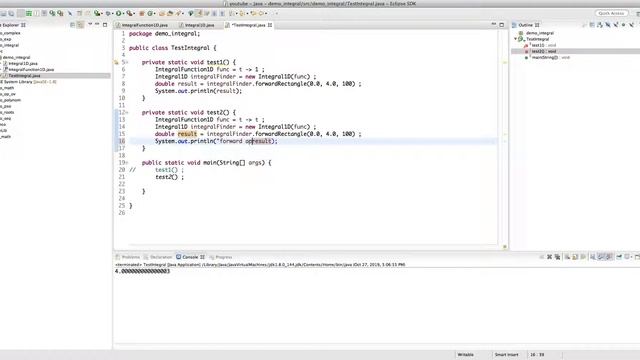Select Integral1D.java in Package Explorer
The height and width of the screenshot is (360, 640).
[x=23, y=63]
